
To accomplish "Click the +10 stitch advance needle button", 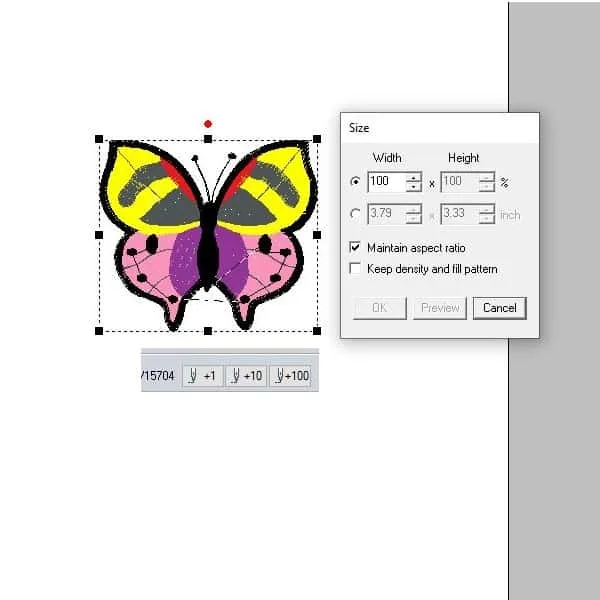I will 246,376.
